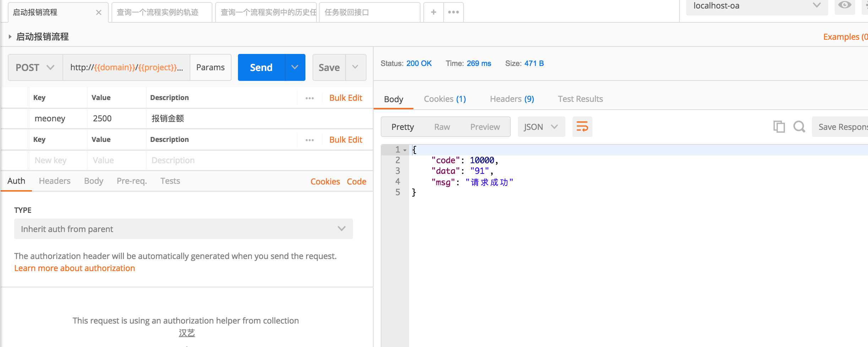Screen dimensions: 868x347
Task: Close the 启动报销流程 tab
Action: coord(99,12)
